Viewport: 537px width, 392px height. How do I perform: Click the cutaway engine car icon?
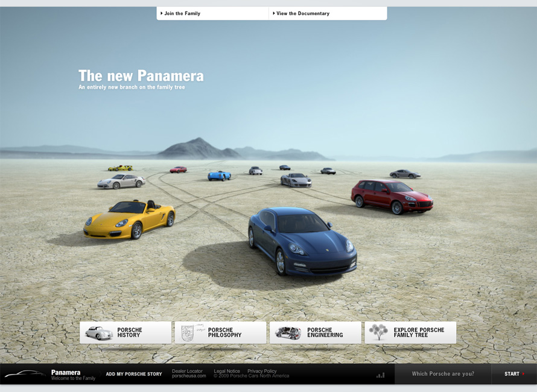288,333
